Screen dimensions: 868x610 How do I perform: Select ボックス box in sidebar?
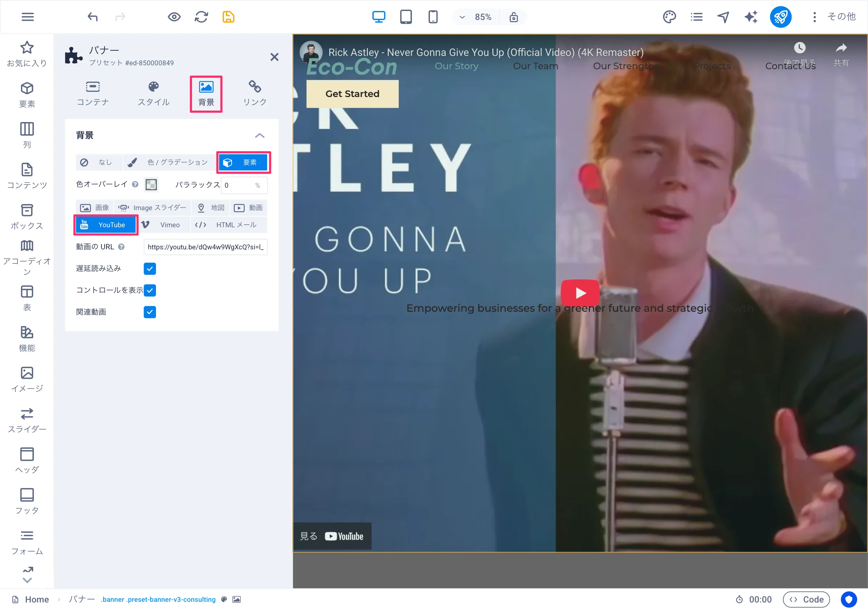point(27,217)
